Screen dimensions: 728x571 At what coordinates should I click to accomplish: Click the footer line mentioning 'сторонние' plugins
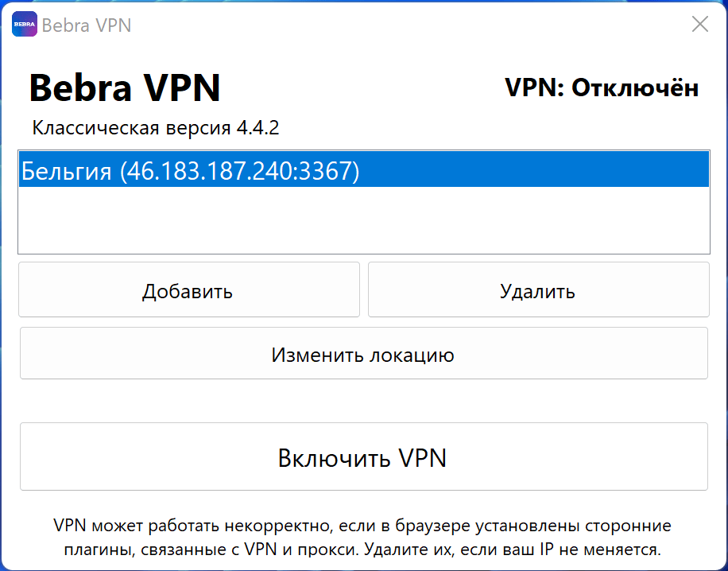pyautogui.click(x=363, y=526)
